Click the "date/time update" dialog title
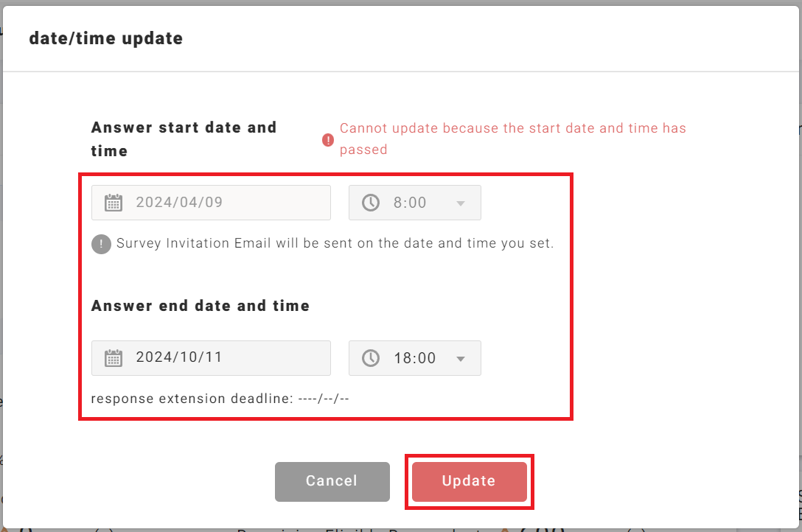 (106, 38)
